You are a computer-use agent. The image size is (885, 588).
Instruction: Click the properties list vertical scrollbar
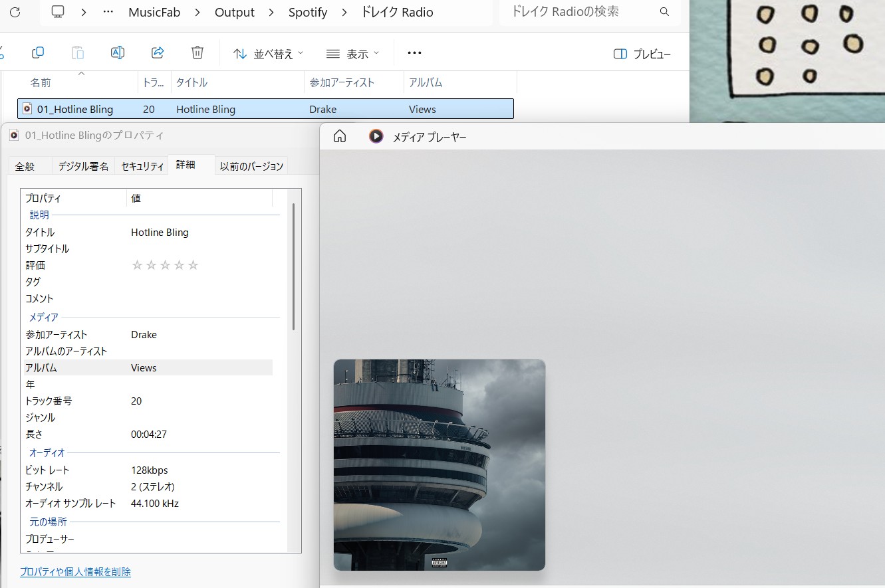tap(293, 266)
